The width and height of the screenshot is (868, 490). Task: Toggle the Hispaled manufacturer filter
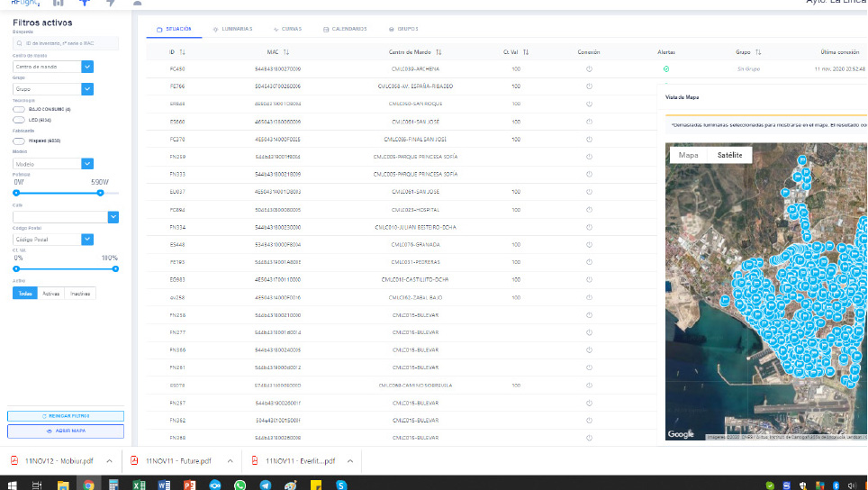19,141
